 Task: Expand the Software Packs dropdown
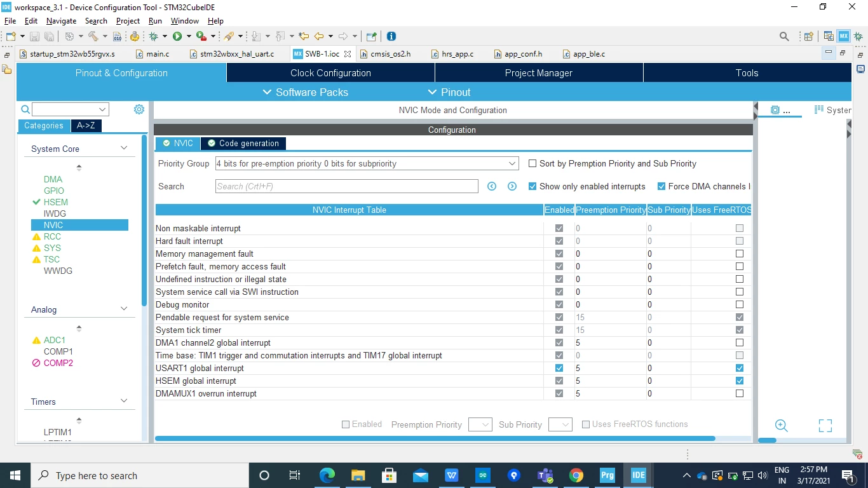click(306, 92)
